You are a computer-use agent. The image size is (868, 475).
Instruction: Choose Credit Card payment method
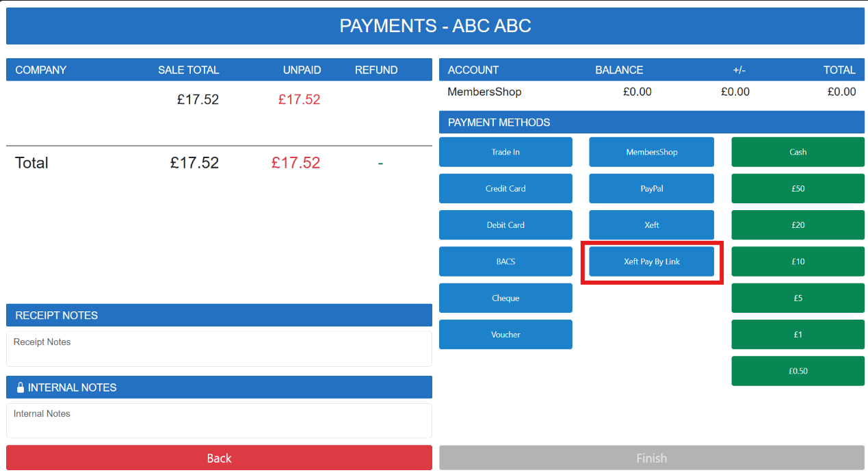[x=505, y=188]
